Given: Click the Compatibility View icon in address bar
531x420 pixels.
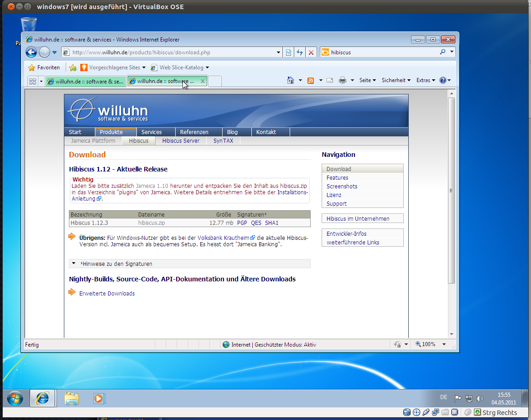Looking at the screenshot, I should point(288,52).
